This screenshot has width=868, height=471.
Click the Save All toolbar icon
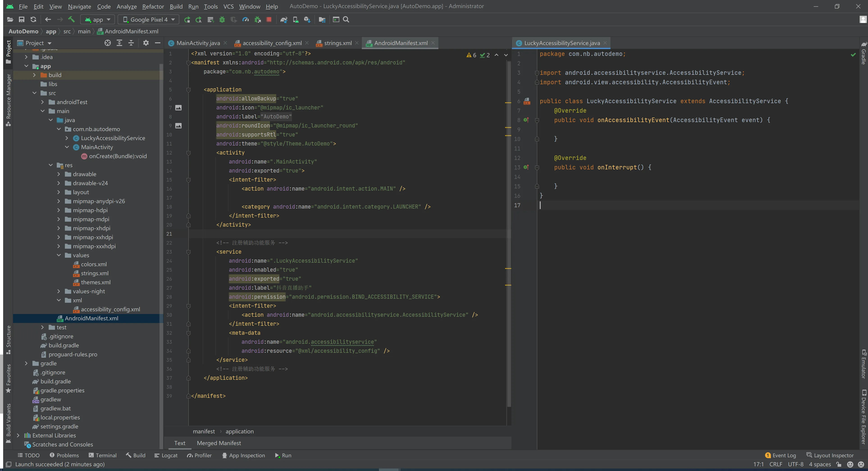(22, 20)
